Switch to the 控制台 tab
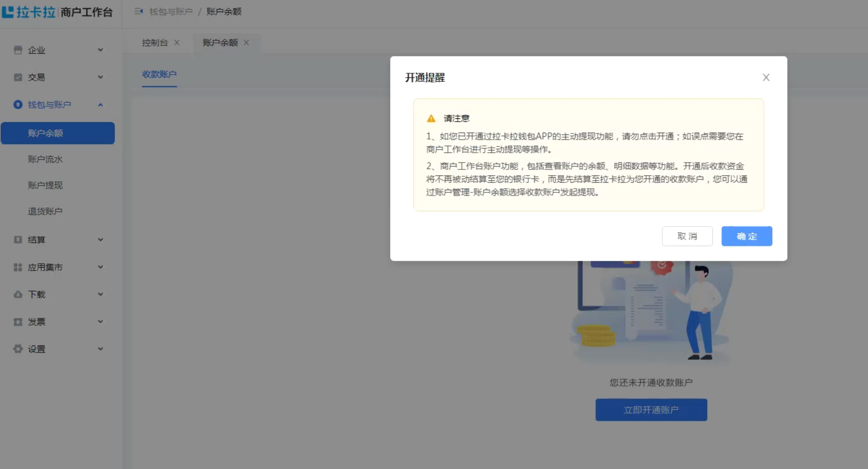The width and height of the screenshot is (868, 469). point(155,42)
